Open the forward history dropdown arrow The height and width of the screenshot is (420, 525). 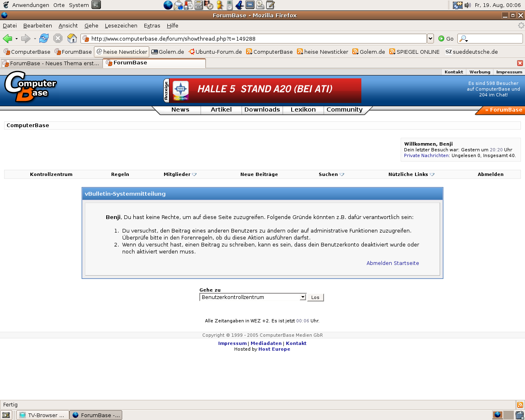click(35, 39)
